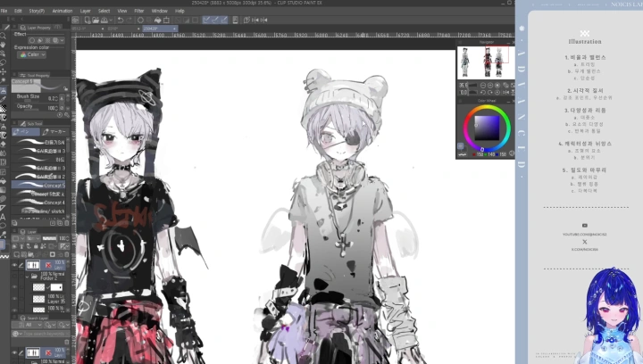The image size is (643, 364).
Task: Toggle the second snap icon in command bar
Action: 215,20
